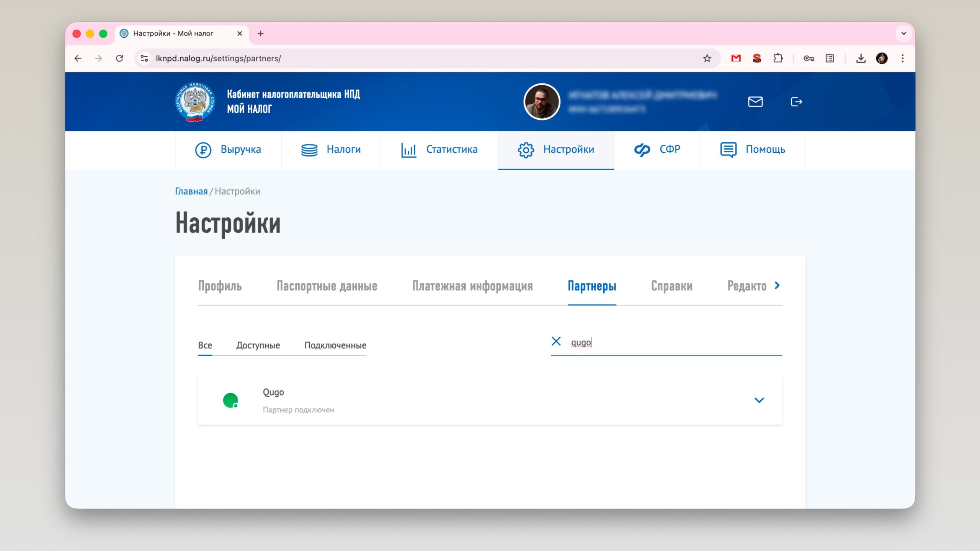
Task: Open the tab search dropdown arrow
Action: (x=903, y=34)
